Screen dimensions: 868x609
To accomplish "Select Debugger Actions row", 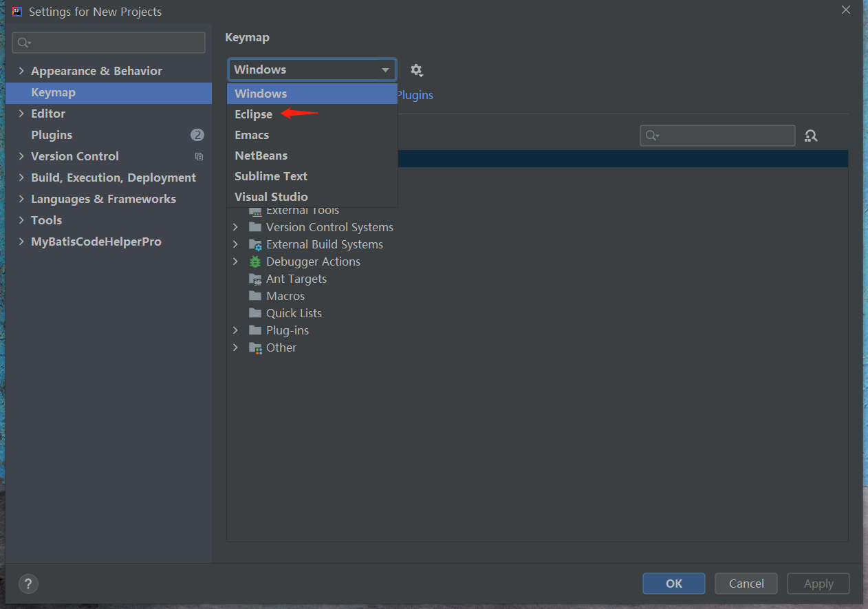I will point(537,261).
